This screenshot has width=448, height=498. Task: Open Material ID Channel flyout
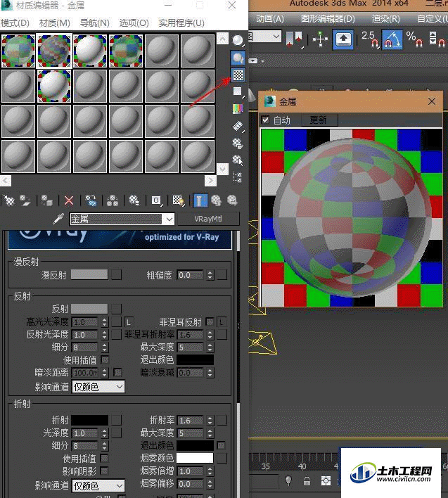click(x=156, y=200)
